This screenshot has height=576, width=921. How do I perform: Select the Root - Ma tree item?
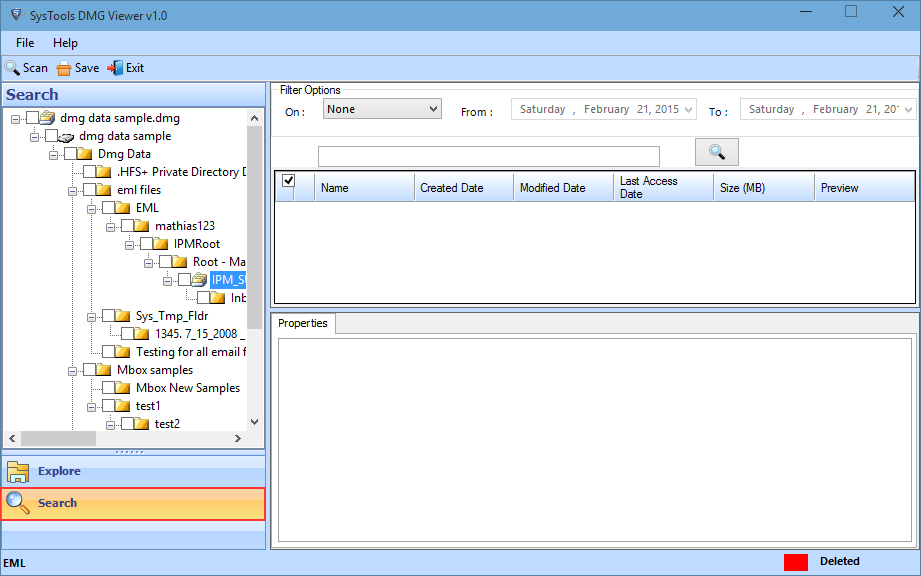(x=219, y=262)
